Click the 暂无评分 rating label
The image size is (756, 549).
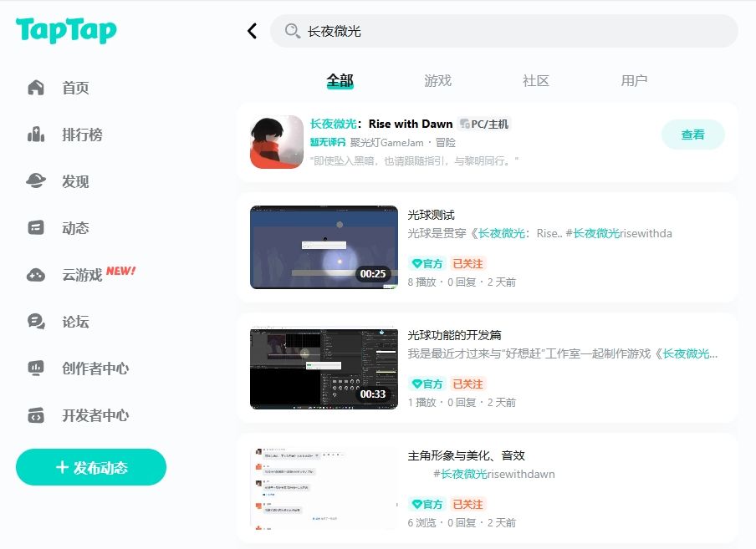328,143
